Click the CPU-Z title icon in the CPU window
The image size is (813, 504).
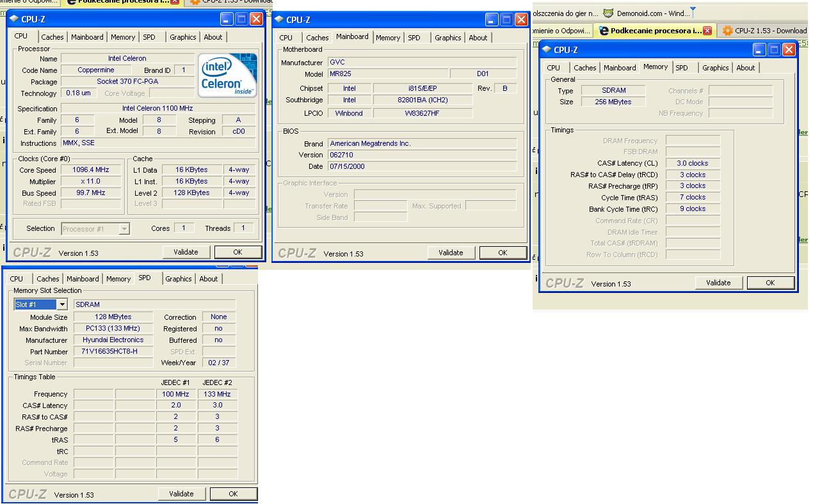pos(14,19)
